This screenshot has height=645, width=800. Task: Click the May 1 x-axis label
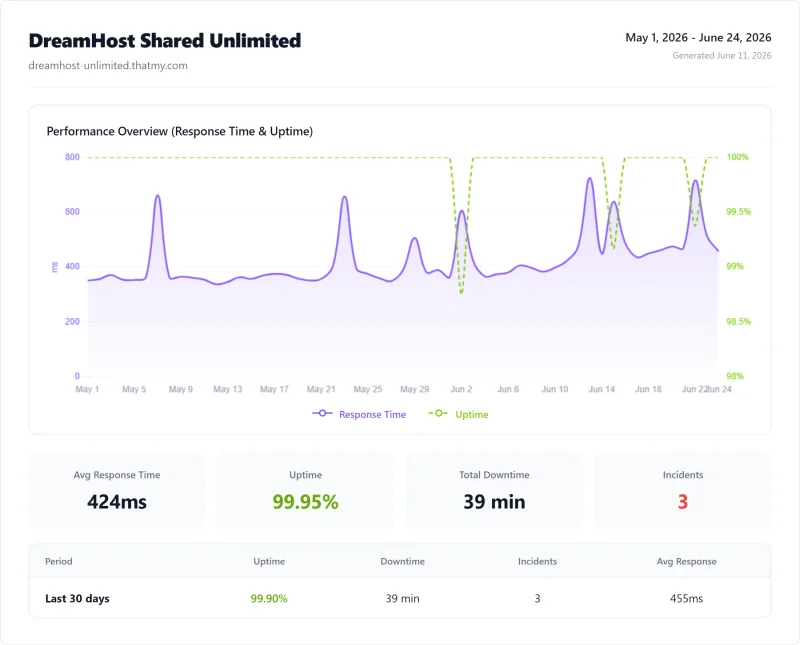click(87, 389)
